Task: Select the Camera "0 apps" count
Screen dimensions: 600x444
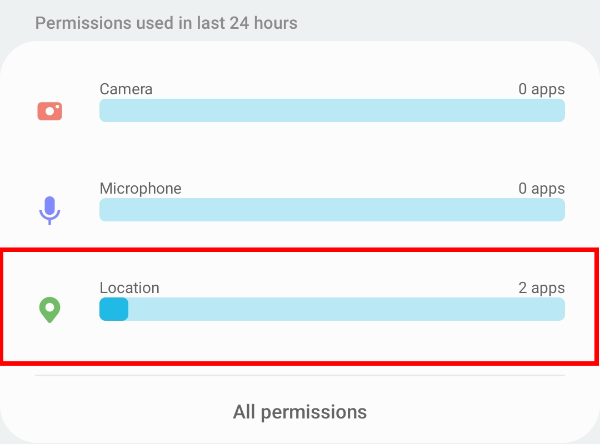Action: (x=541, y=89)
